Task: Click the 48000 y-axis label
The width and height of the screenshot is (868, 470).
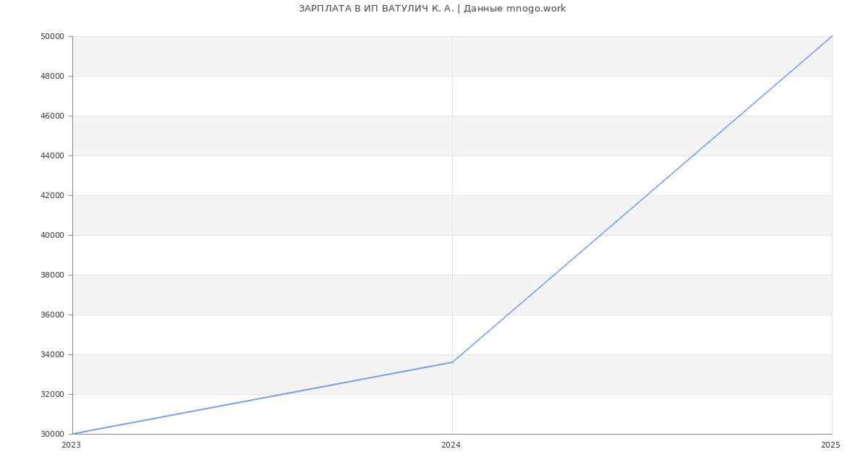Action: (x=52, y=76)
